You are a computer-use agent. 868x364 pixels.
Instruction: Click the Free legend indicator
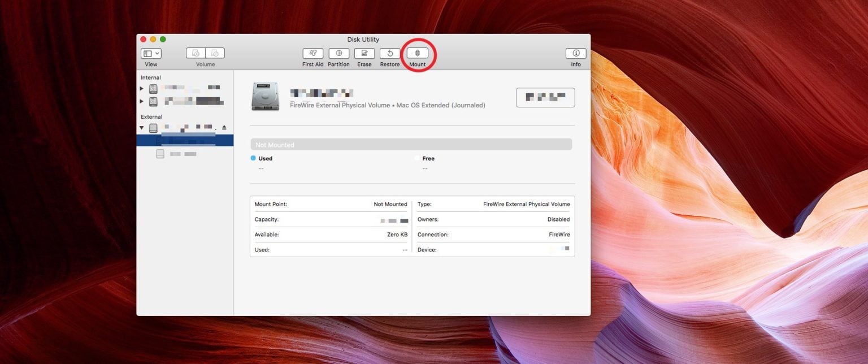pyautogui.click(x=417, y=158)
